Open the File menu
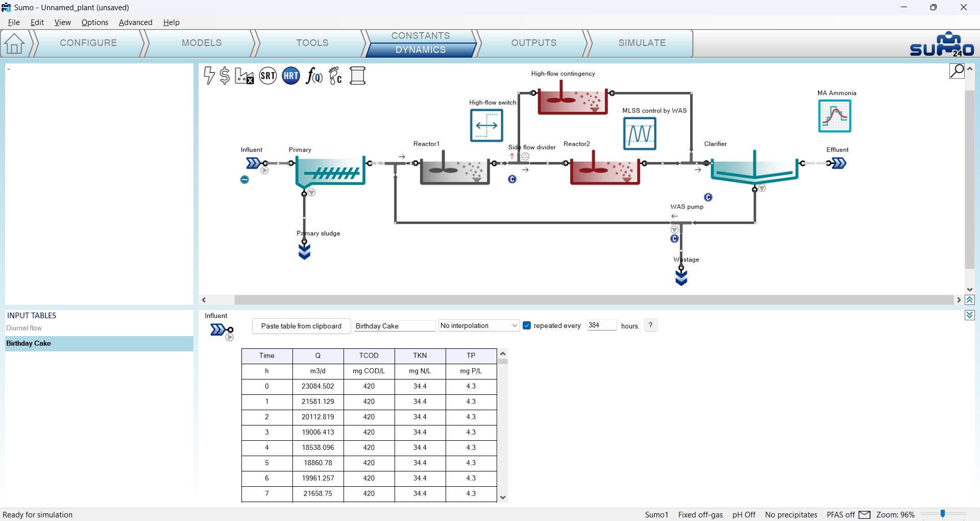Screen dimensions: 980x521 [x=14, y=22]
